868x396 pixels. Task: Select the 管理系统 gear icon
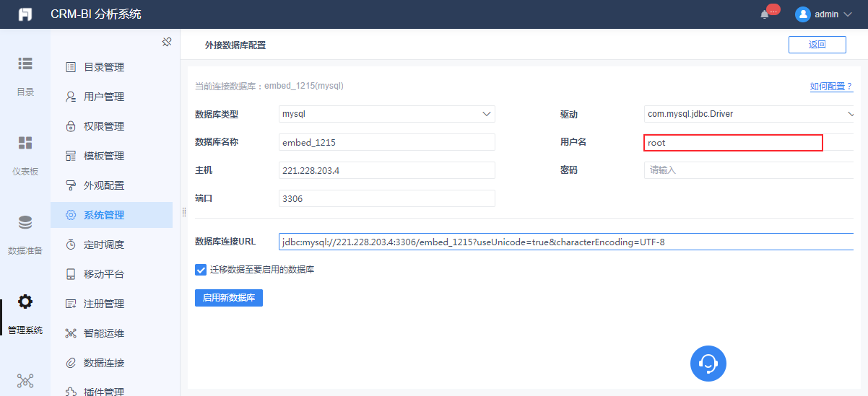[25, 302]
